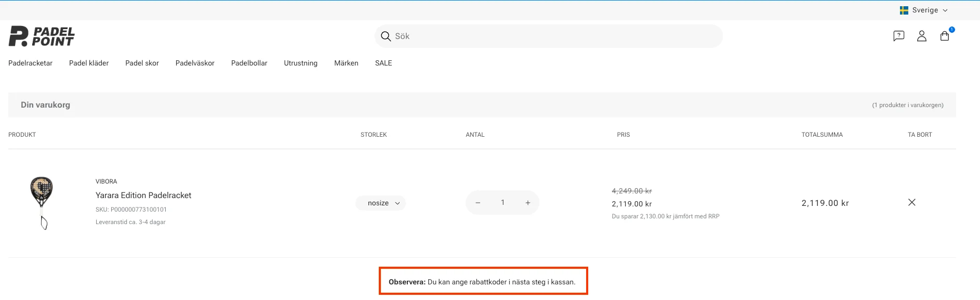Click the PRODUKT column header
980x300 pixels.
coord(22,135)
